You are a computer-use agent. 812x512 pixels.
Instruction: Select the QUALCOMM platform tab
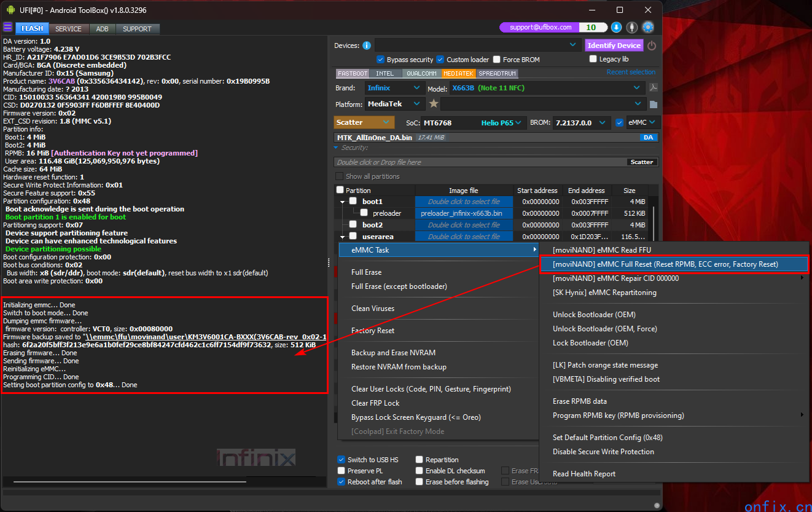pos(421,73)
